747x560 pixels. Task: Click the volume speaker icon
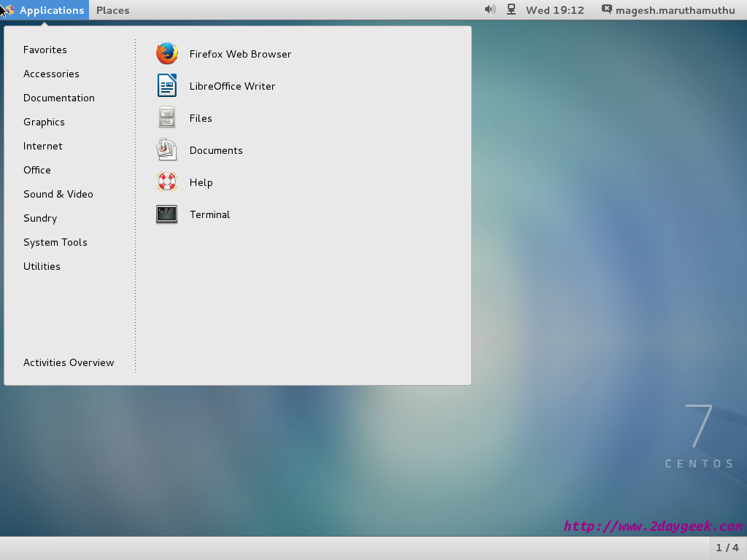click(490, 9)
